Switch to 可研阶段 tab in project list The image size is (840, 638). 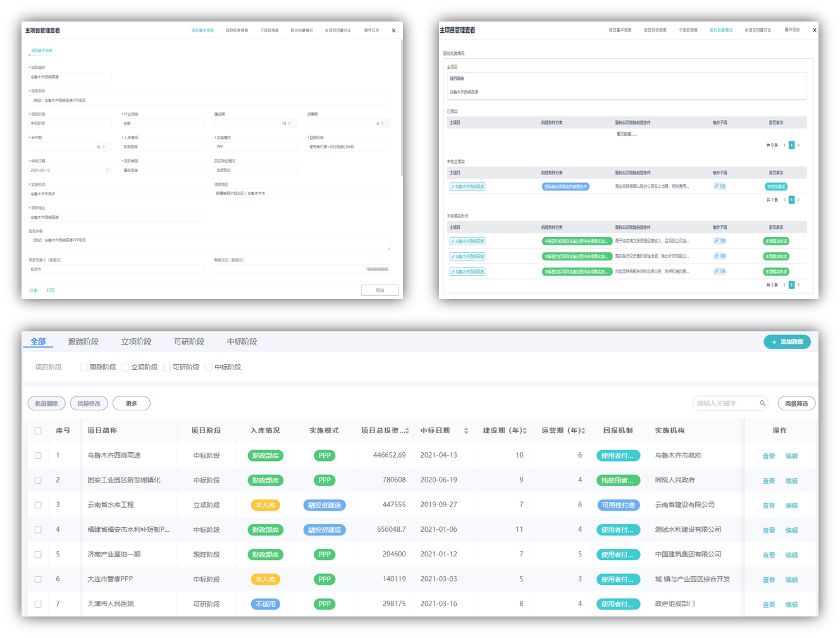(189, 341)
